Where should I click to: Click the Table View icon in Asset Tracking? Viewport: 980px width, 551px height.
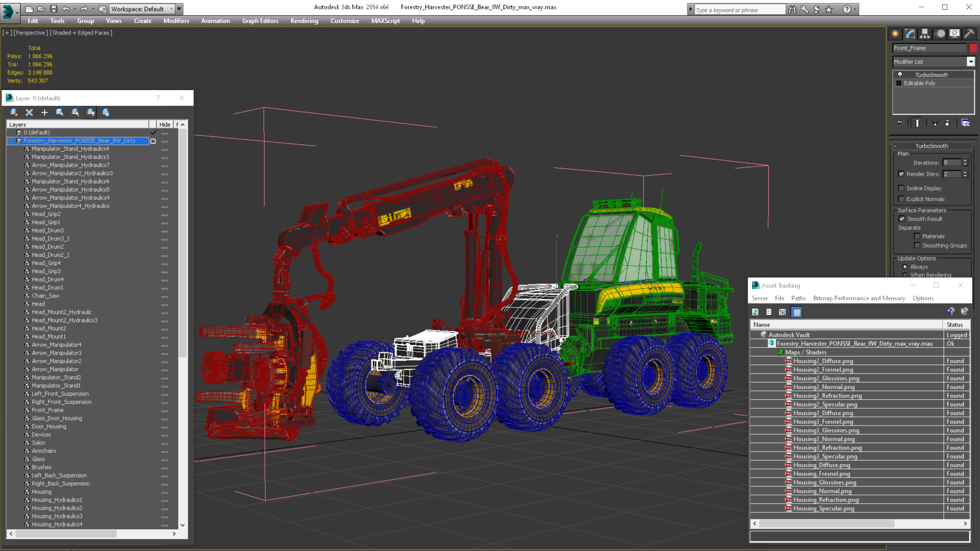click(797, 312)
